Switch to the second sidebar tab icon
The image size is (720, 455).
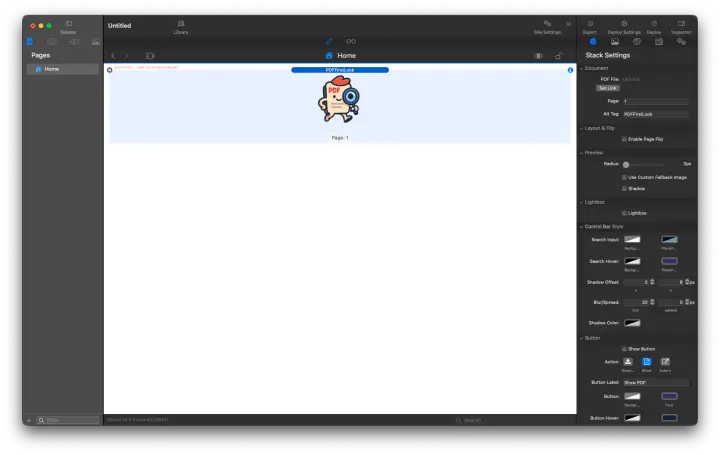(51, 42)
